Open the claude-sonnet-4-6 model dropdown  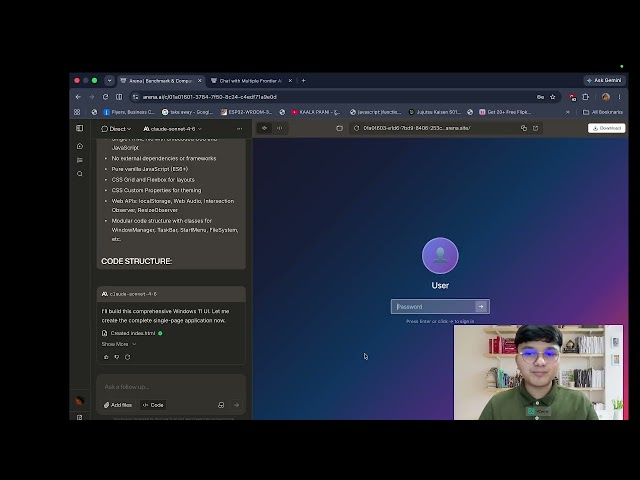pyautogui.click(x=172, y=129)
